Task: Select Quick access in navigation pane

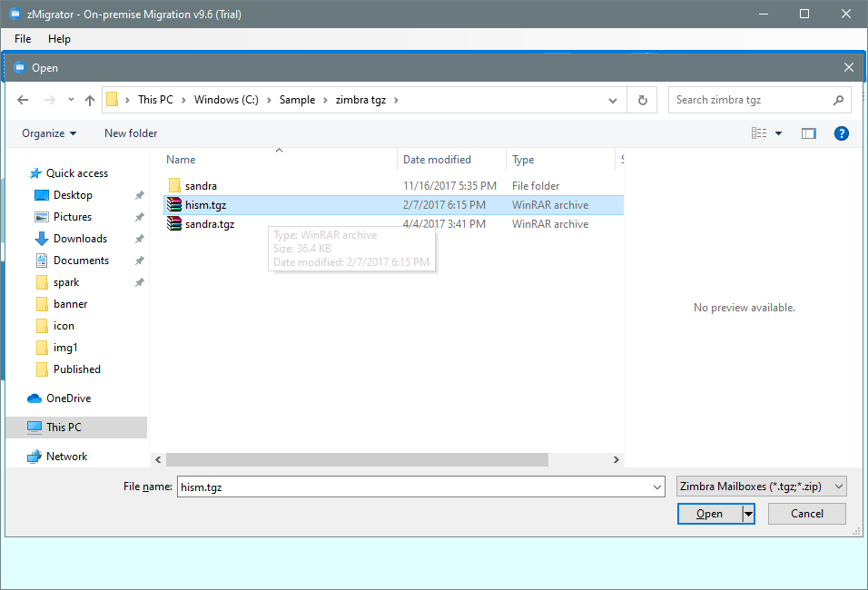Action: [x=77, y=173]
